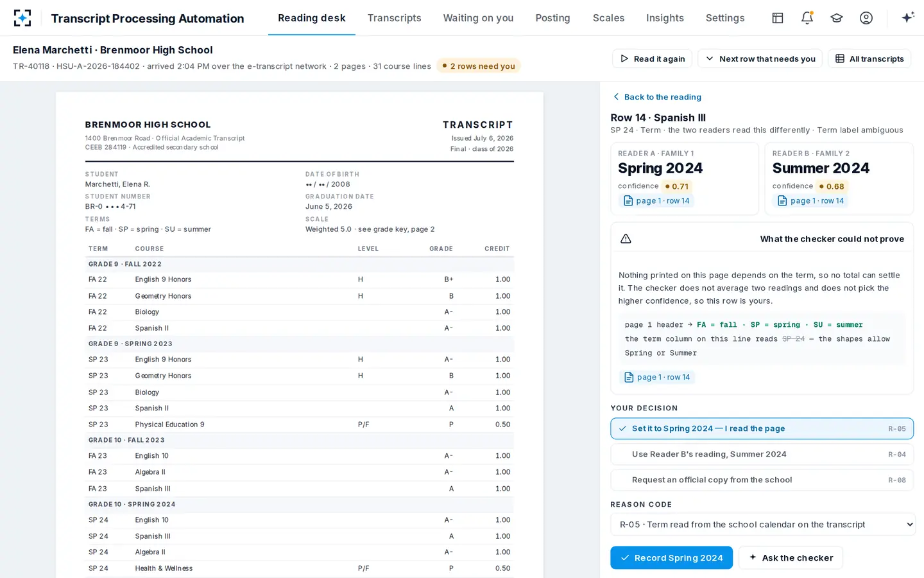Select 'Request an official copy from the school'
Screen dimensions: 924x578
762,480
